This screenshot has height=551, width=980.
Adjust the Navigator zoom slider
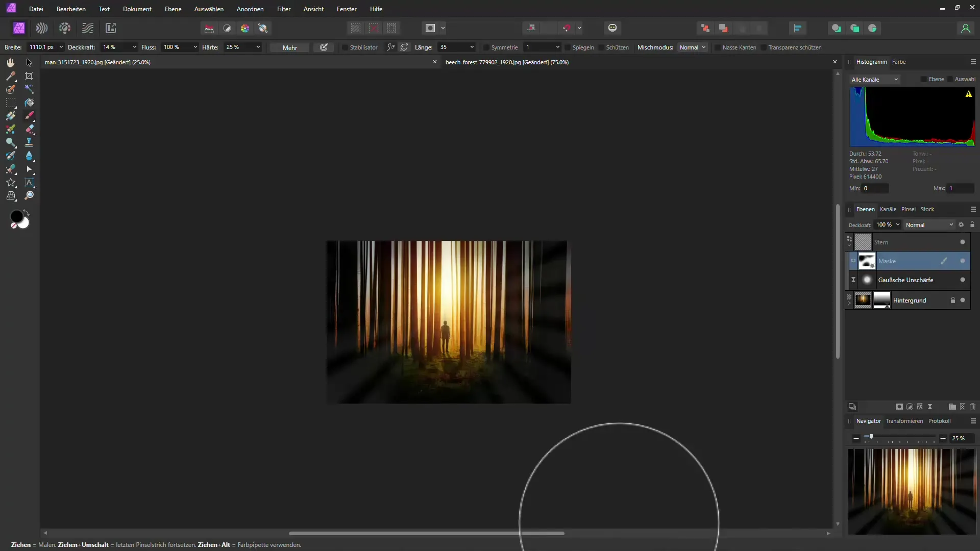click(x=871, y=437)
